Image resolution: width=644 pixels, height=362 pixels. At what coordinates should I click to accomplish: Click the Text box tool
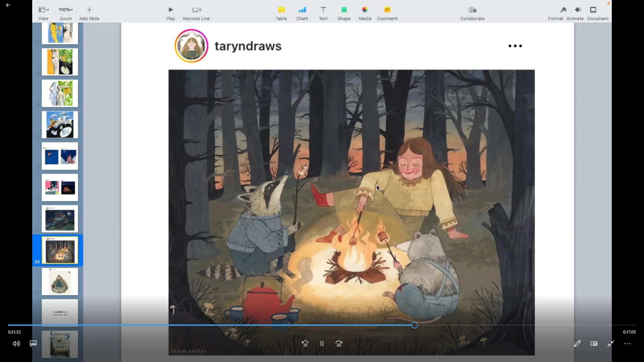pos(323,10)
